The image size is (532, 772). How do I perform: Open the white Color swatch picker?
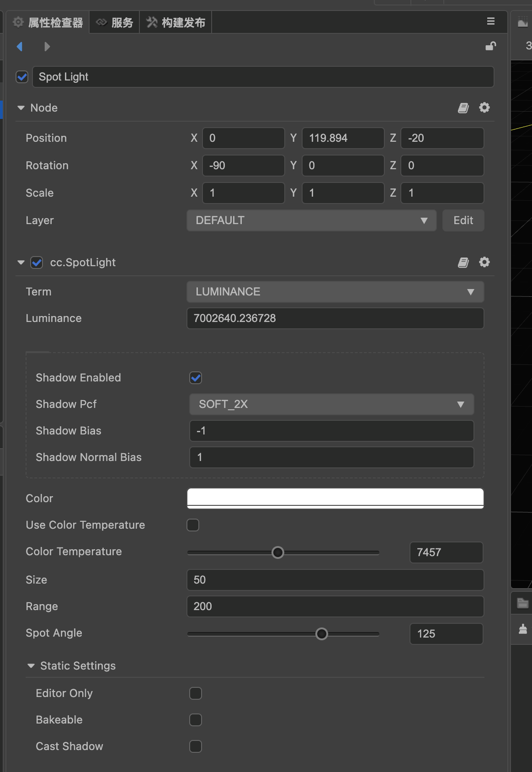coord(335,498)
